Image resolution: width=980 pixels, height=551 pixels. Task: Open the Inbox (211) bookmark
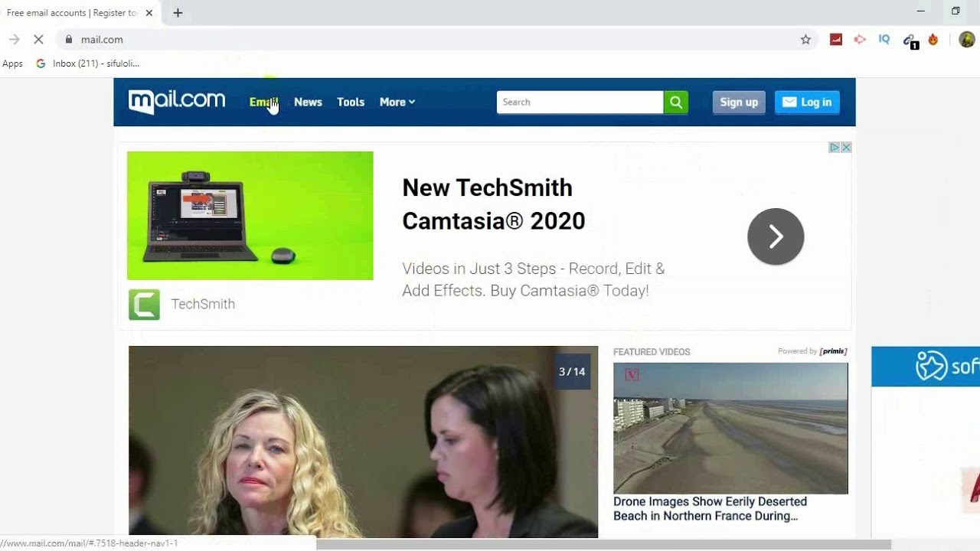pos(88,64)
